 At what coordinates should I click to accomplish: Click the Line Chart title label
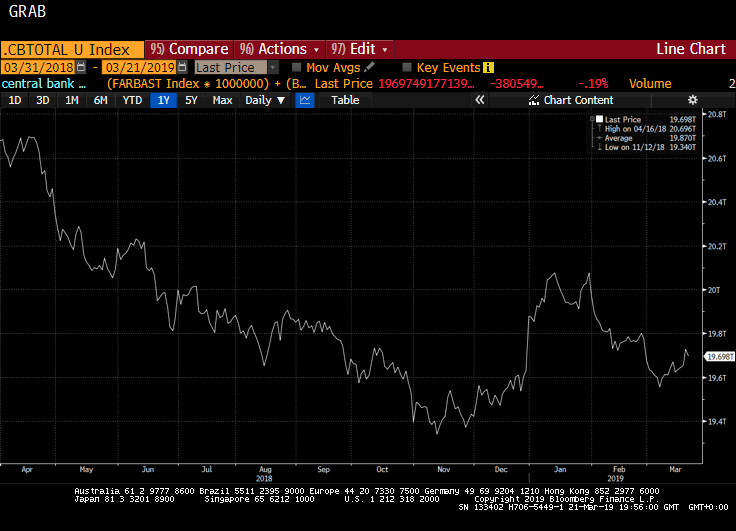[690, 49]
